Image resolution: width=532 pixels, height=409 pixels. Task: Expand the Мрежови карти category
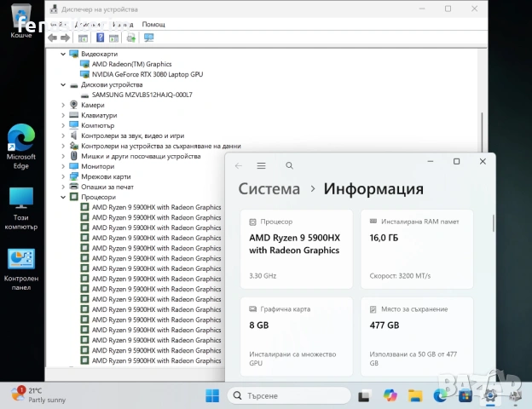click(63, 176)
